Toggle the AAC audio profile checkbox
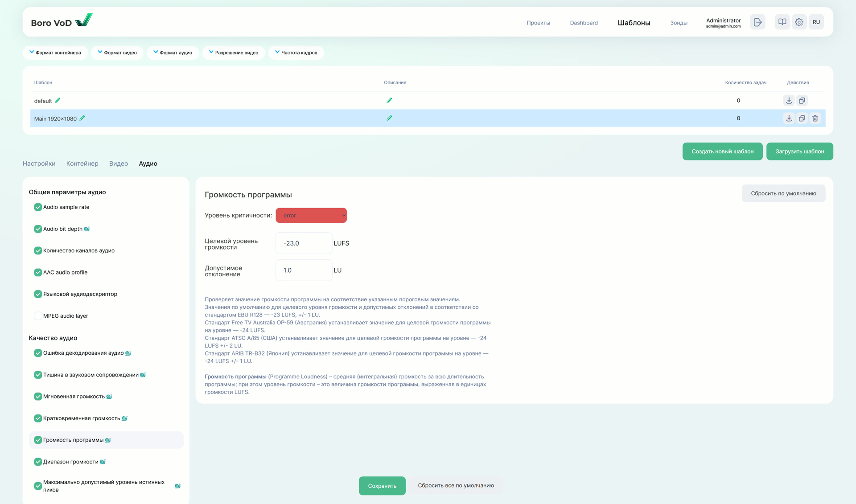Screen dimensions: 856x504 coord(38,272)
